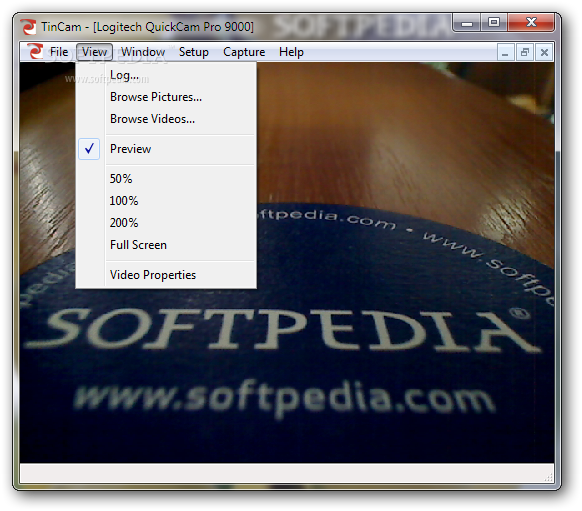Toggle the Preview checked option
582x511 pixels.
pyautogui.click(x=166, y=149)
